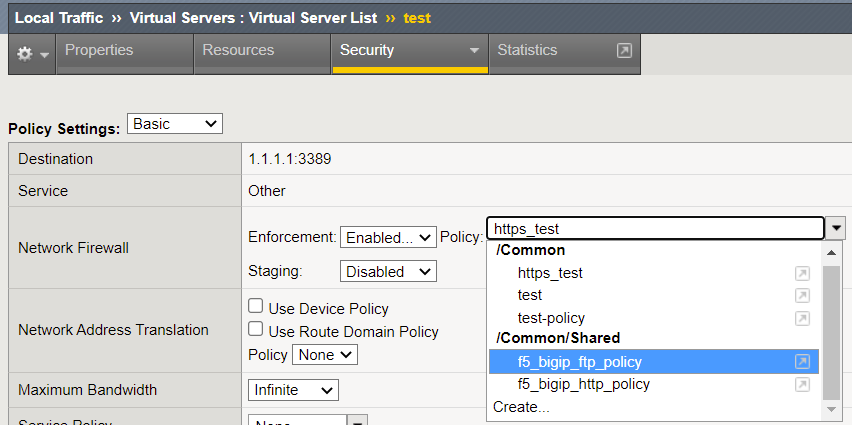This screenshot has width=852, height=425.
Task: Click the Statistics tab pop-out icon
Action: [x=624, y=51]
